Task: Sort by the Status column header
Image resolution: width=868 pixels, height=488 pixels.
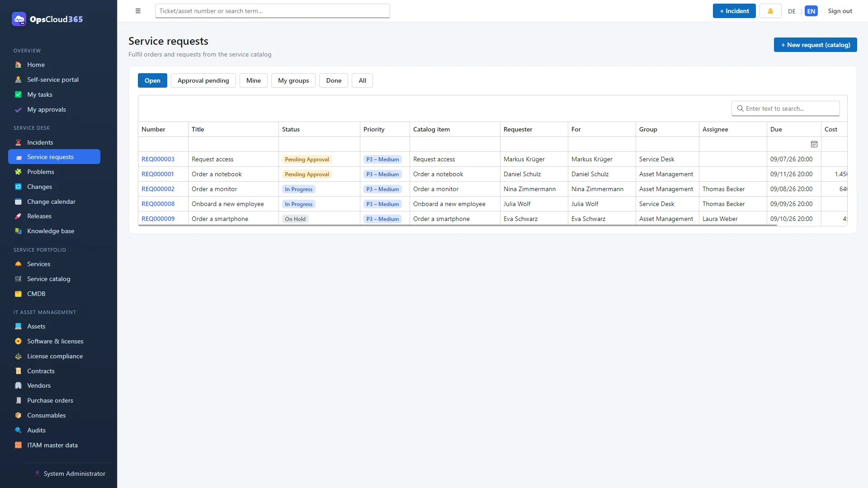Action: (319, 129)
